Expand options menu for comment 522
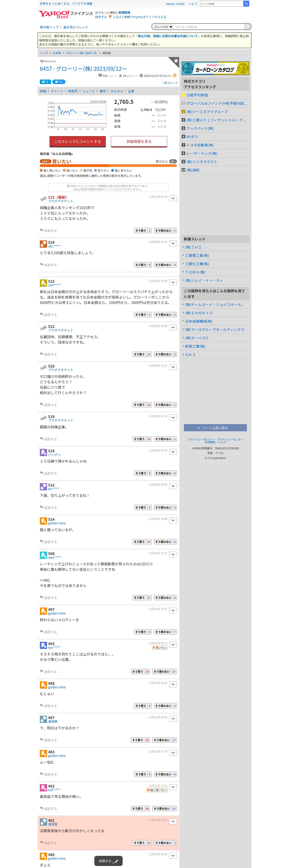The width and height of the screenshot is (289, 868). click(x=173, y=327)
